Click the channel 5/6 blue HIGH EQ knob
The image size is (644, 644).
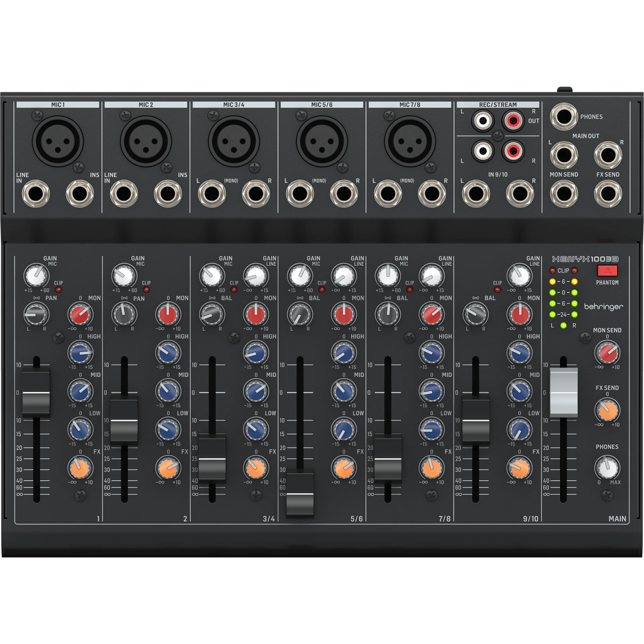click(344, 353)
